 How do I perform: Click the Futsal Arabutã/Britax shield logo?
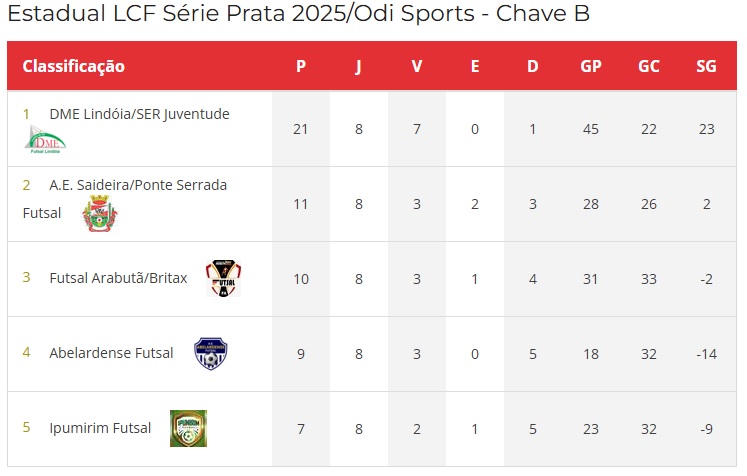click(223, 278)
